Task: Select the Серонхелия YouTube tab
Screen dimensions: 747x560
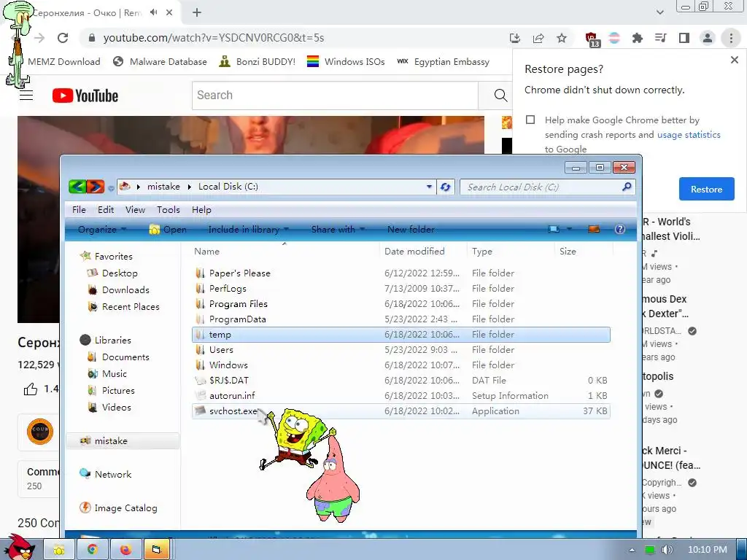Action: (86, 13)
